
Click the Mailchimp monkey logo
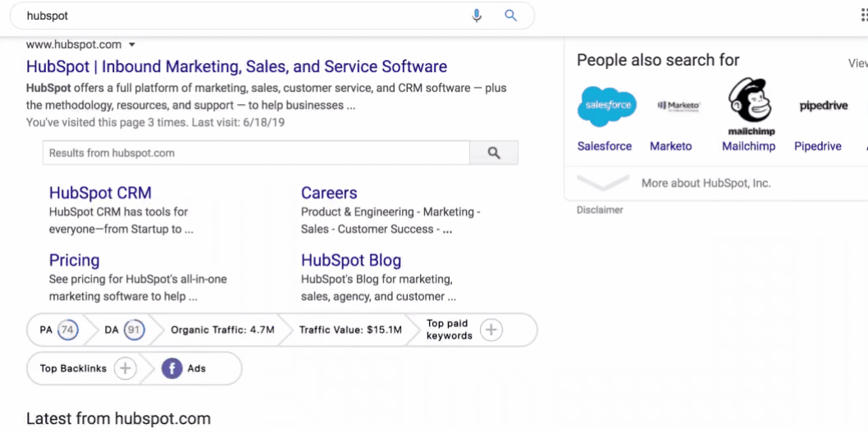click(x=752, y=106)
